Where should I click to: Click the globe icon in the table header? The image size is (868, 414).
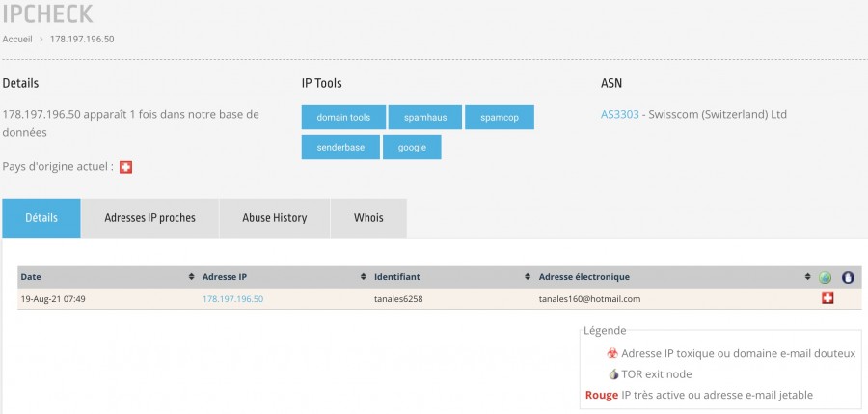[x=826, y=278]
